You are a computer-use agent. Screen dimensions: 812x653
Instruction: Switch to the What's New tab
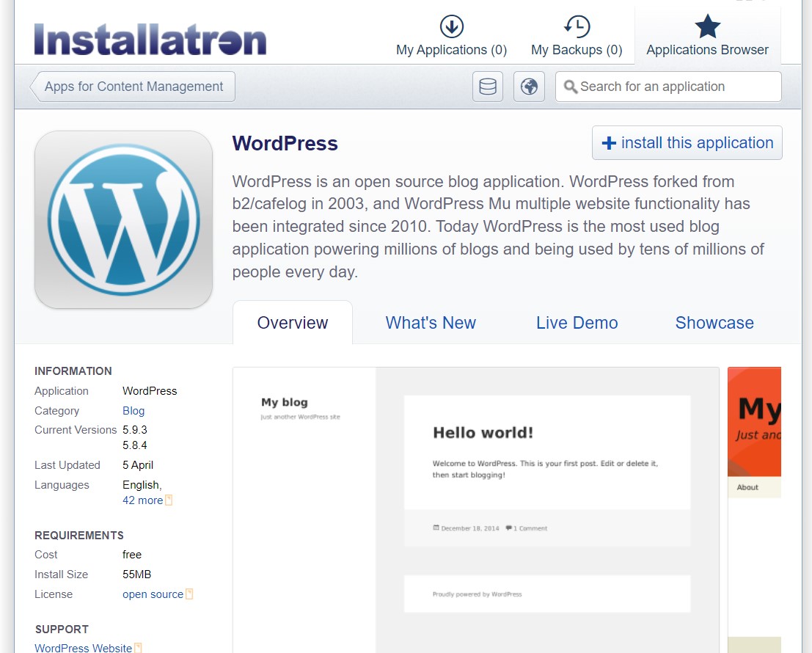pos(431,323)
